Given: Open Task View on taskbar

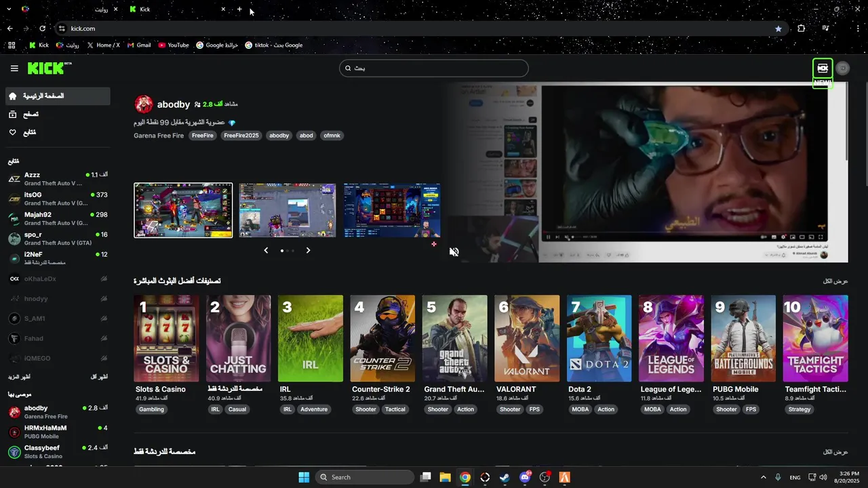Looking at the screenshot, I should click(425, 477).
